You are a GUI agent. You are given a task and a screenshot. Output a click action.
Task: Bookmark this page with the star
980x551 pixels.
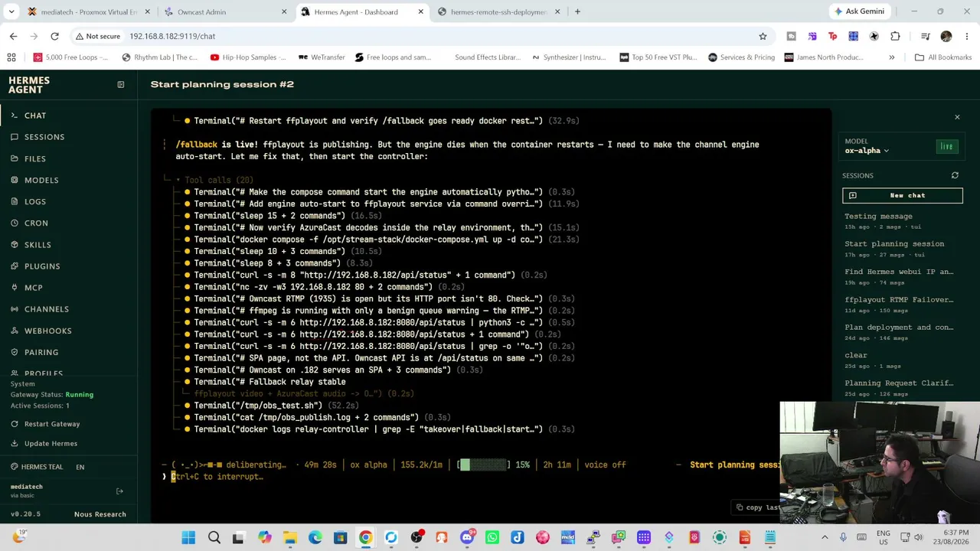point(763,36)
